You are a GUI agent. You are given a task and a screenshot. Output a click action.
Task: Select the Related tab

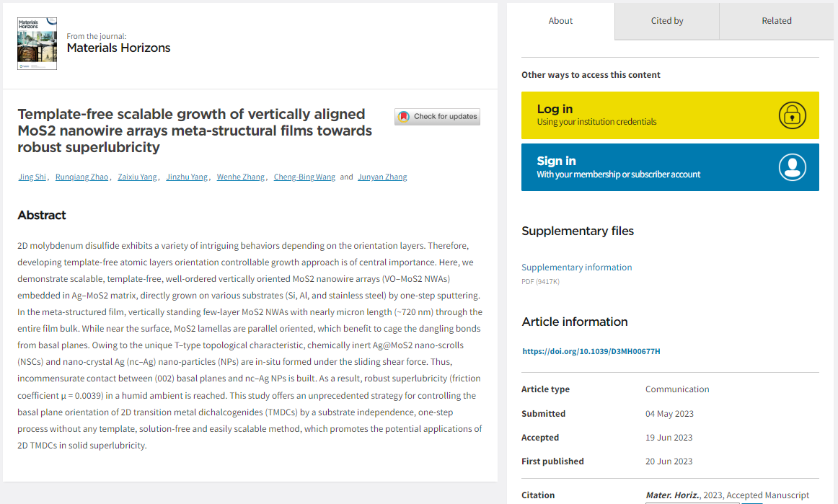(777, 21)
